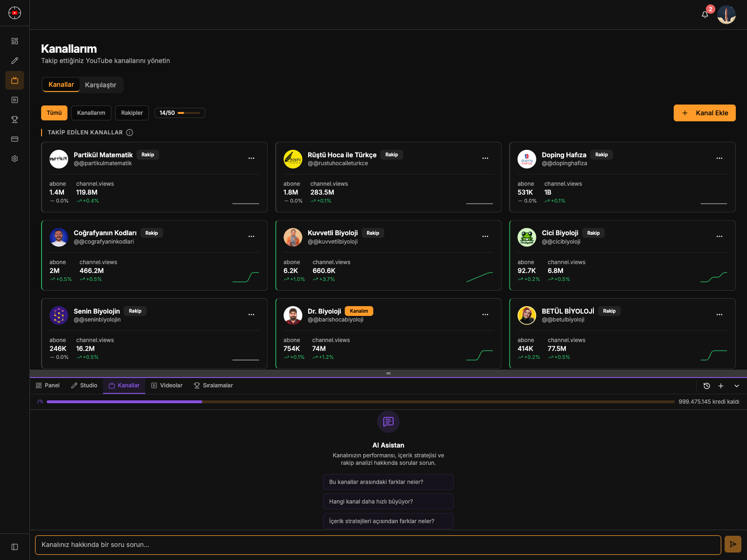747x560 pixels.
Task: Open the Studio tab in bottom bar
Action: (84, 385)
